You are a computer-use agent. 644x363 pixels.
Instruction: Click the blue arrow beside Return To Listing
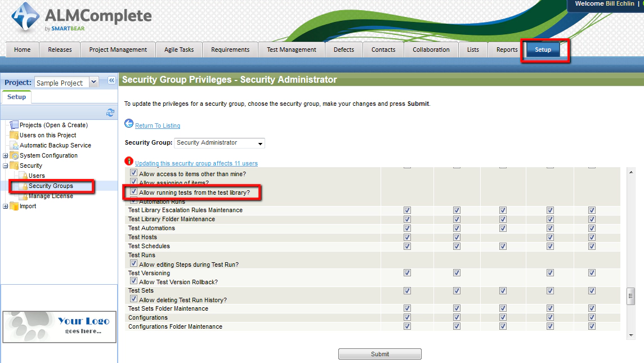(x=128, y=124)
